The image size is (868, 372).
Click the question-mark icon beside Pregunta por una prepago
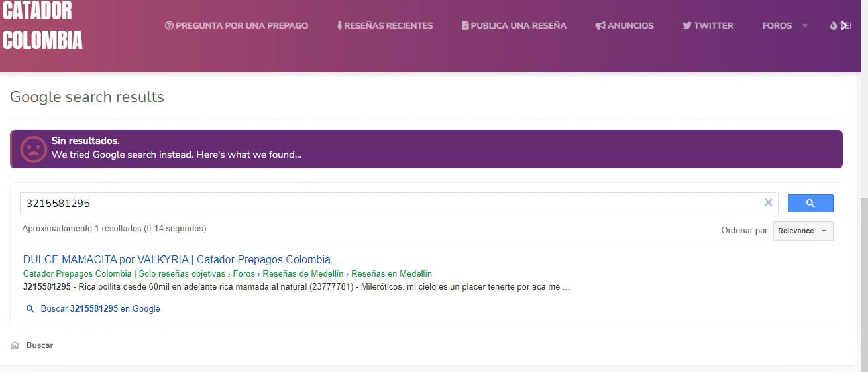point(169,26)
